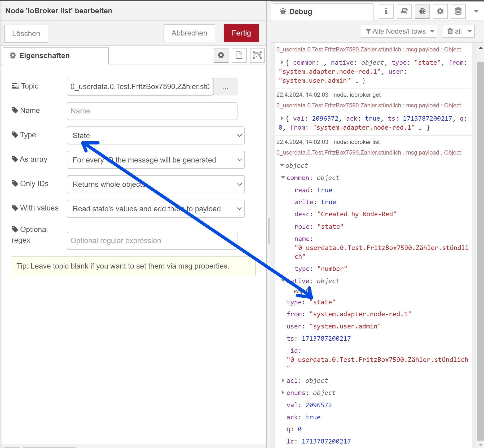Click 'node: iobroker list' debug source
Screen dimensions: 484x448
(357, 142)
